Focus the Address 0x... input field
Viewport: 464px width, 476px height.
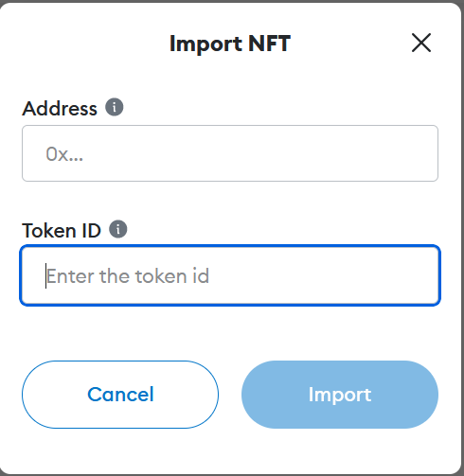pyautogui.click(x=230, y=153)
